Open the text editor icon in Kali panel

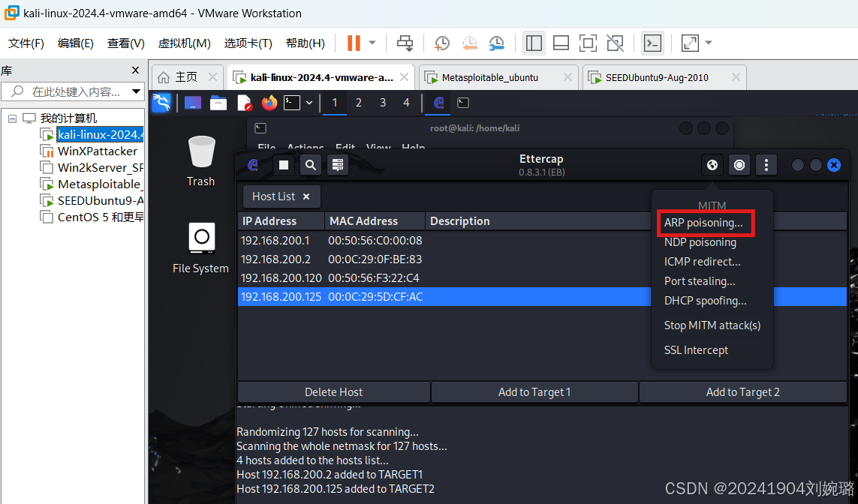pos(244,102)
